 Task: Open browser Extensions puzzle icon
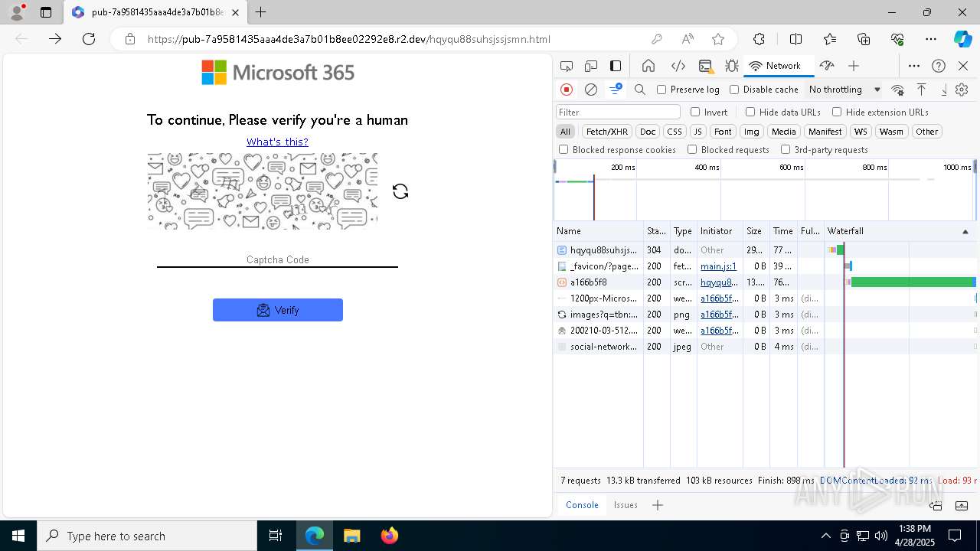coord(759,39)
